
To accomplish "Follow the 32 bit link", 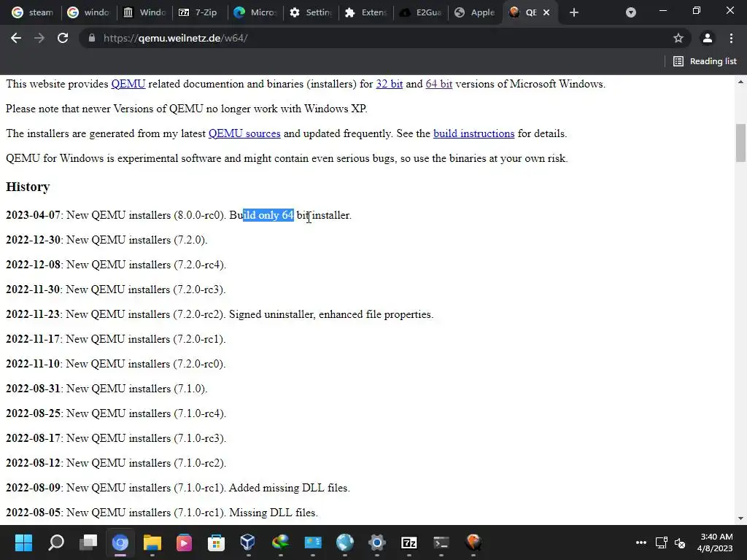I will [x=390, y=84].
